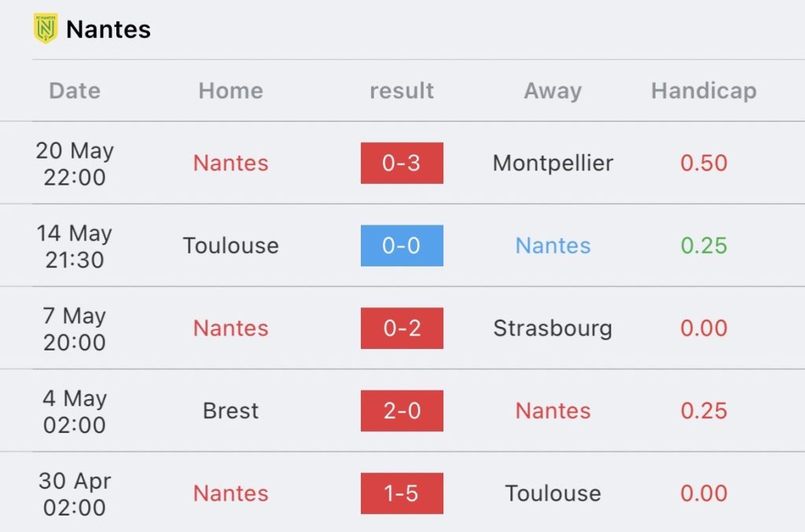Select the Away column header
Image resolution: width=805 pixels, height=532 pixels.
(553, 91)
